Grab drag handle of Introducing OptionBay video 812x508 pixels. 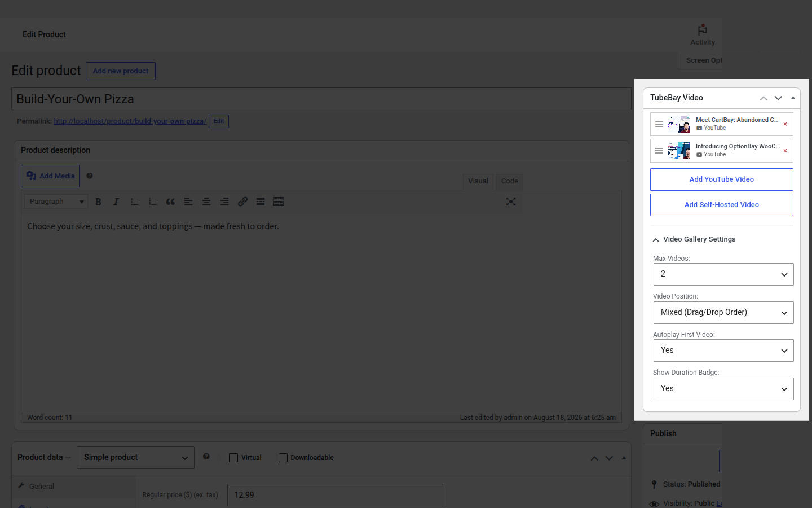tap(659, 151)
